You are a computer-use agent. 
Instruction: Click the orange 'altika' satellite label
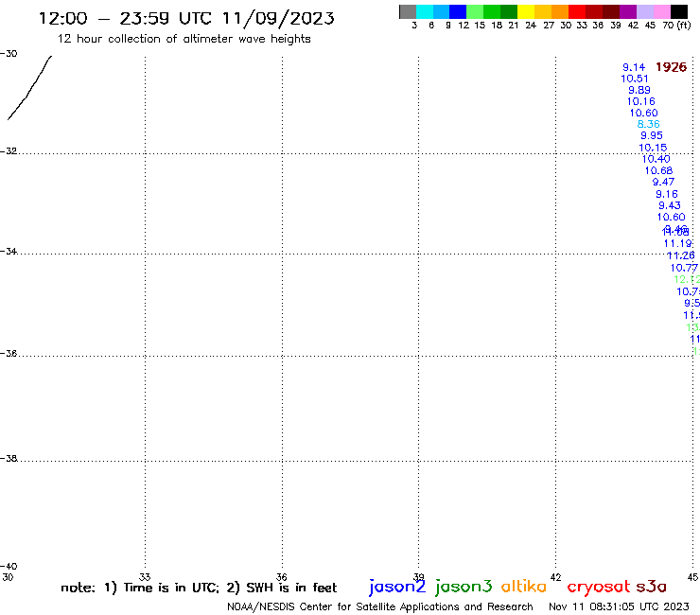(524, 586)
